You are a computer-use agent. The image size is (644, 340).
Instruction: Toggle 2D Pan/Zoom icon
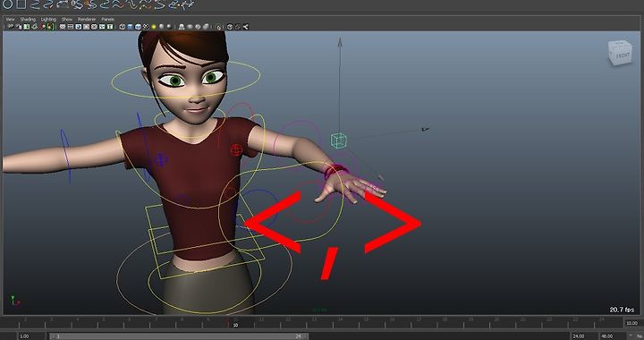click(x=43, y=27)
